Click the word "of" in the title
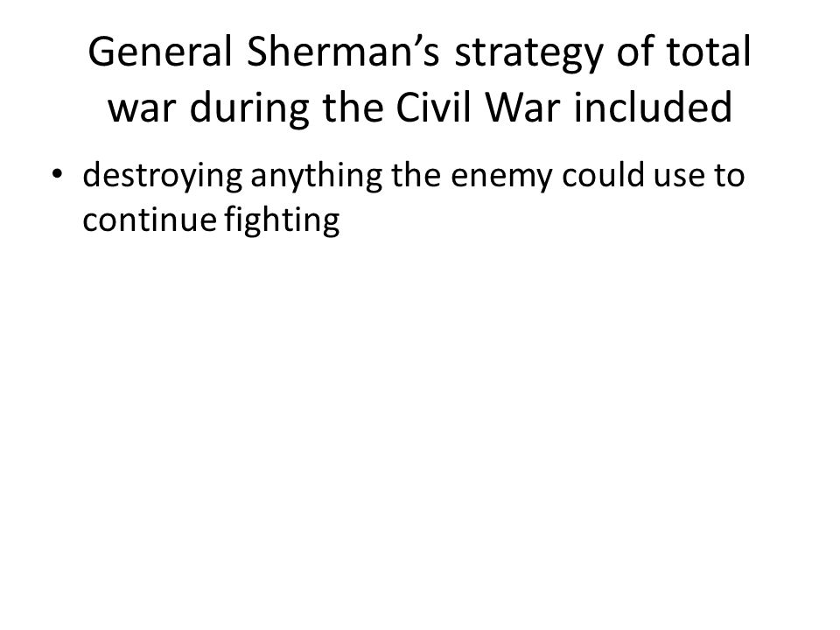The width and height of the screenshot is (840, 630). (x=633, y=52)
